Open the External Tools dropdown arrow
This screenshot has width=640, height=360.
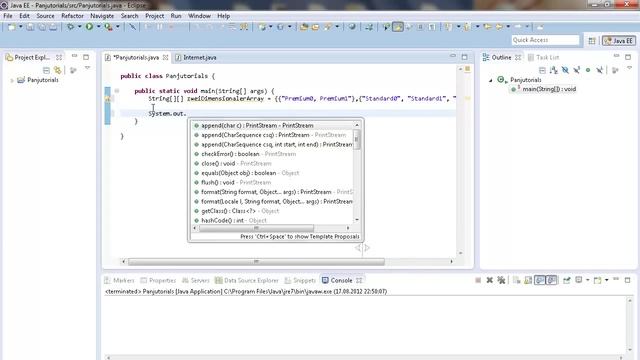tap(118, 27)
